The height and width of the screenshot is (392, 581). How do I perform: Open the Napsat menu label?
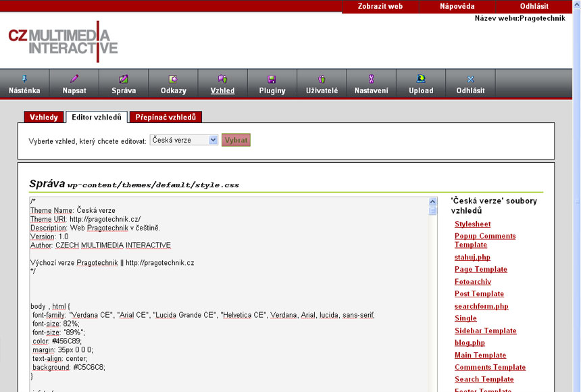[74, 91]
